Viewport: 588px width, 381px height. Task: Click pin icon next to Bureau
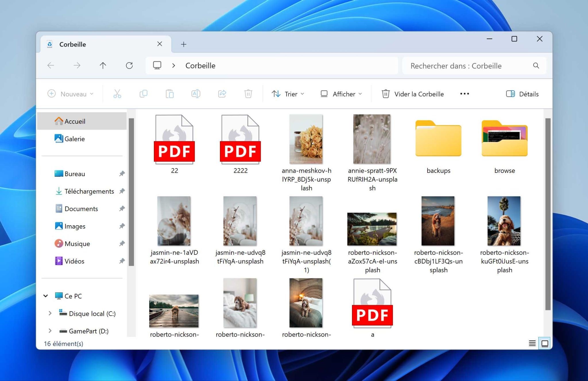pos(122,174)
